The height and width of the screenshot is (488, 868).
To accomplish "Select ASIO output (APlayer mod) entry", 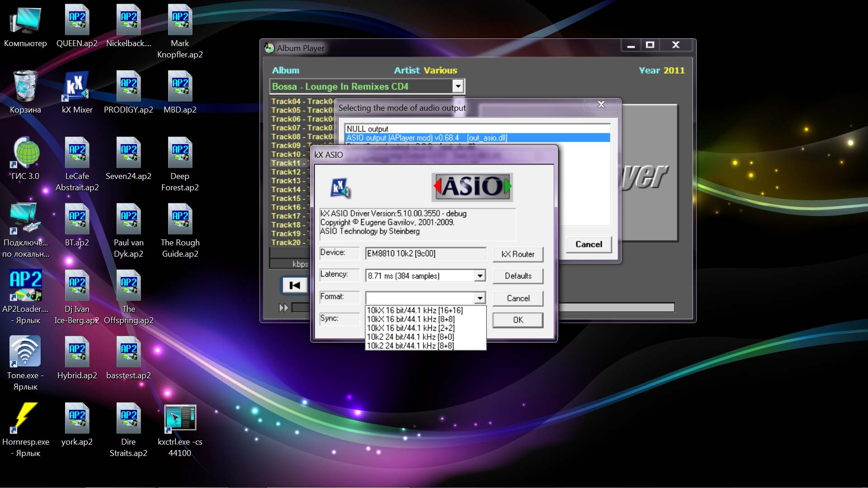I will coord(477,138).
